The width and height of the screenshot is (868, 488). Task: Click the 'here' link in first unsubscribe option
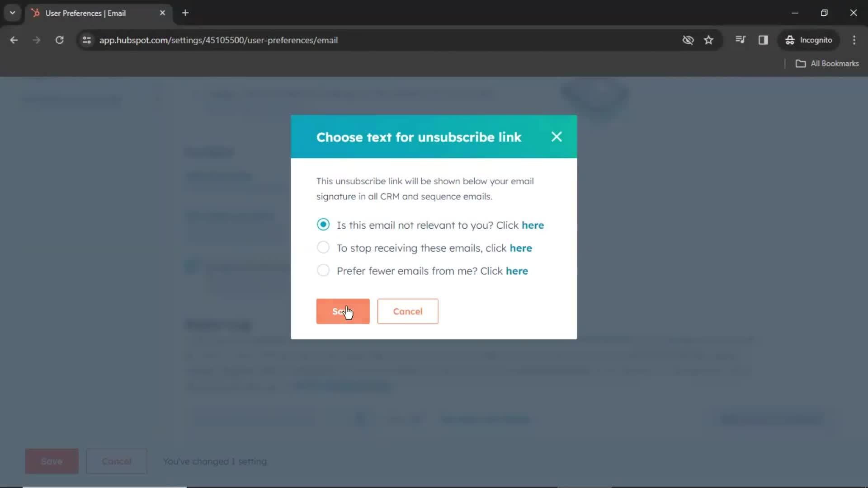coord(533,225)
